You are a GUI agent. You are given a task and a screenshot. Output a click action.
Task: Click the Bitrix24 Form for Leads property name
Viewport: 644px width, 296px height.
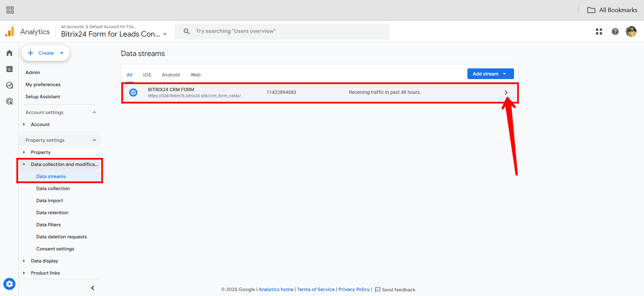click(x=110, y=34)
